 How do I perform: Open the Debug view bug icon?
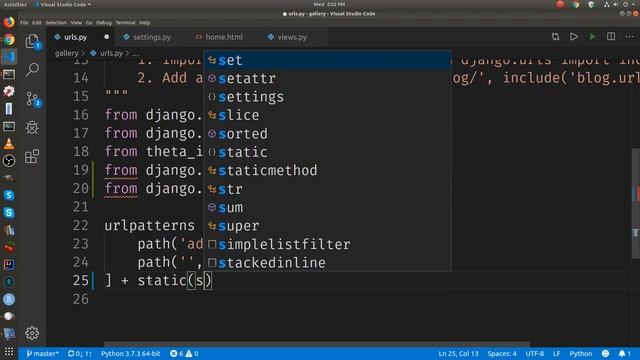[32, 128]
